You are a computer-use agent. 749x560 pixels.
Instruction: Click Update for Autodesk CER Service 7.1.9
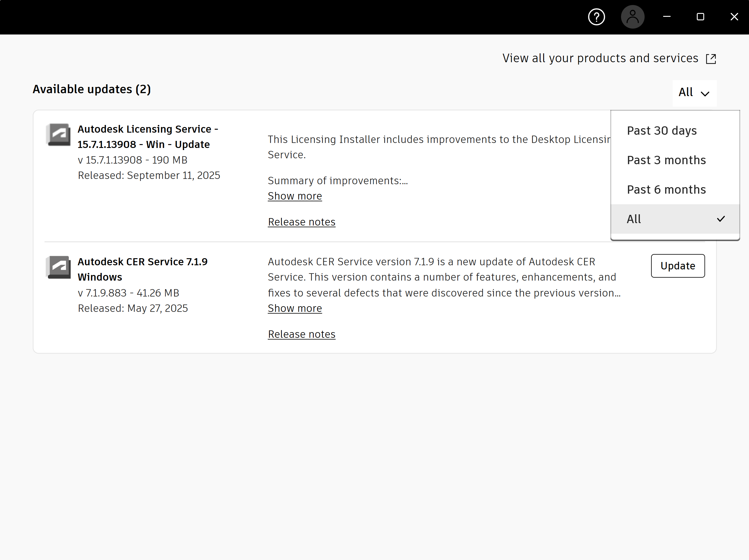click(678, 266)
